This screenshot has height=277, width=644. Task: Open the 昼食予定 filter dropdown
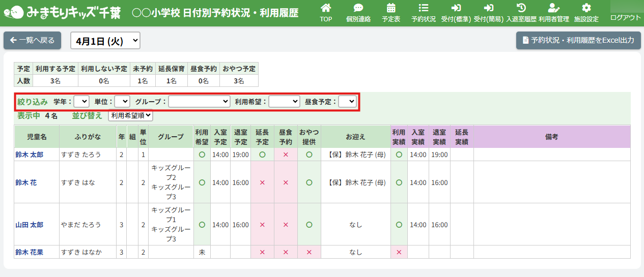click(x=347, y=102)
